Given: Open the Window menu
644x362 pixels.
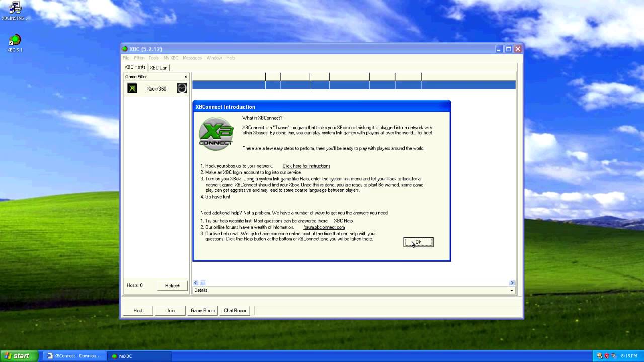Looking at the screenshot, I should [214, 58].
